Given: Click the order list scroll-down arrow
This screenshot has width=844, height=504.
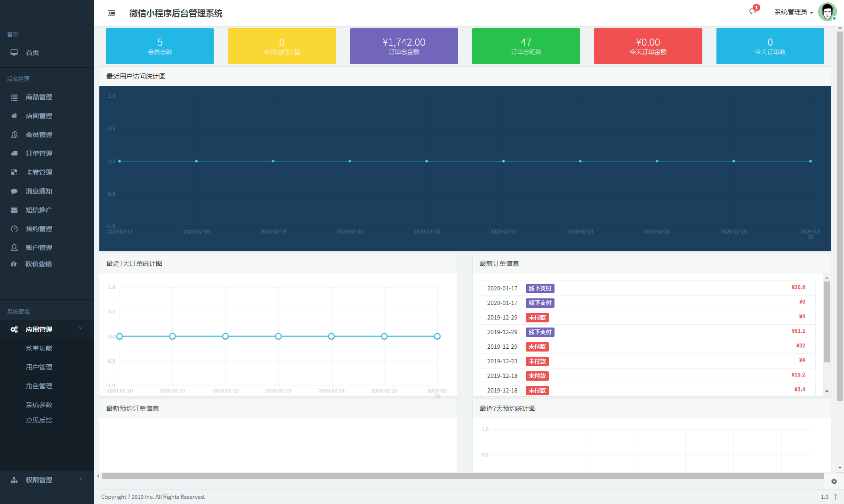Looking at the screenshot, I should click(x=827, y=392).
